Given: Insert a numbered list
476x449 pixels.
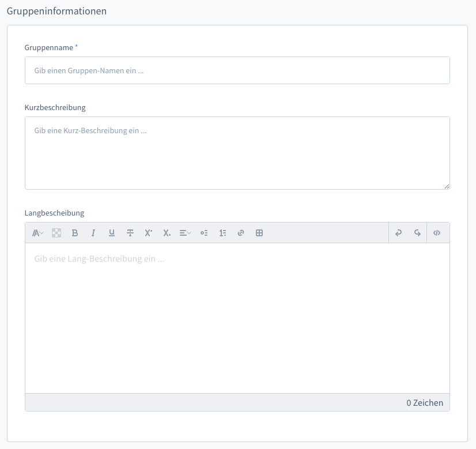Looking at the screenshot, I should click(x=222, y=233).
